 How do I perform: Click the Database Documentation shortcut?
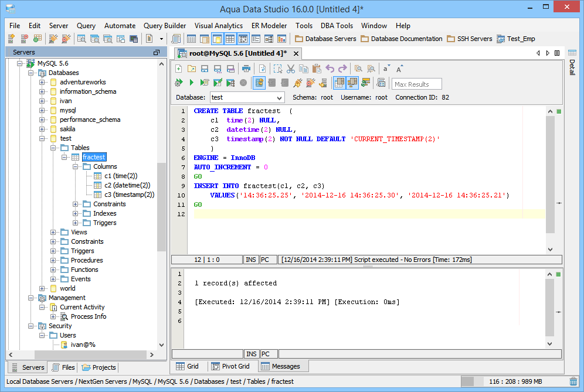click(401, 39)
